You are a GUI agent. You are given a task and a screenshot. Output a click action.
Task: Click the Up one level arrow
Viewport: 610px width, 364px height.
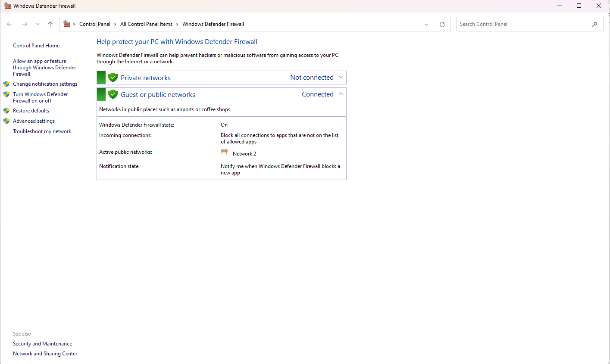coord(50,24)
